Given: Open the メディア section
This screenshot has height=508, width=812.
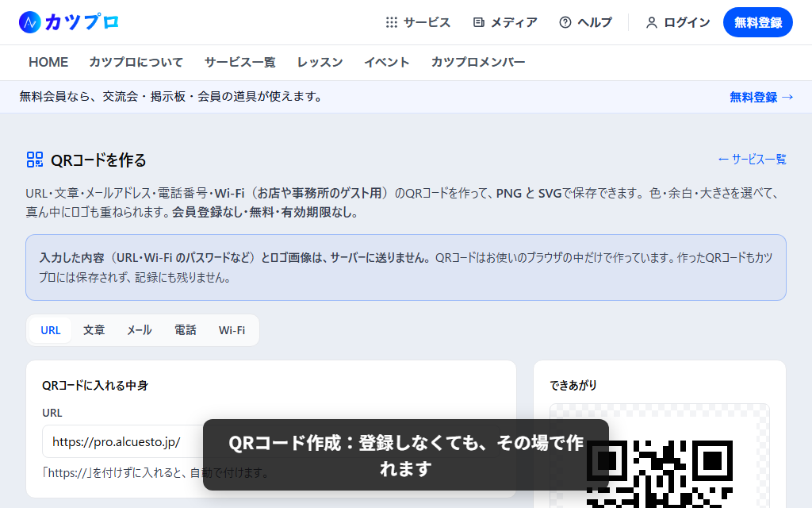Looking at the screenshot, I should click(x=505, y=22).
